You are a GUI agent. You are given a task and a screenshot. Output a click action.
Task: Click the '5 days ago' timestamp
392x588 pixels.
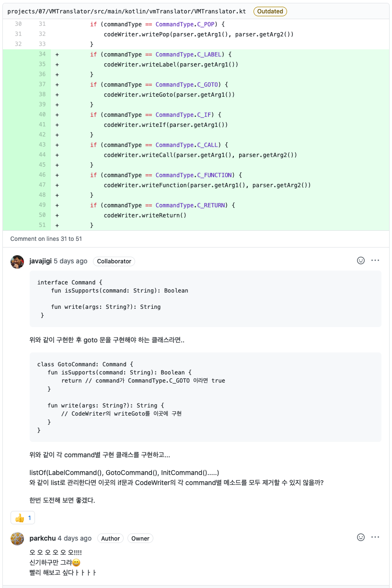(70, 261)
